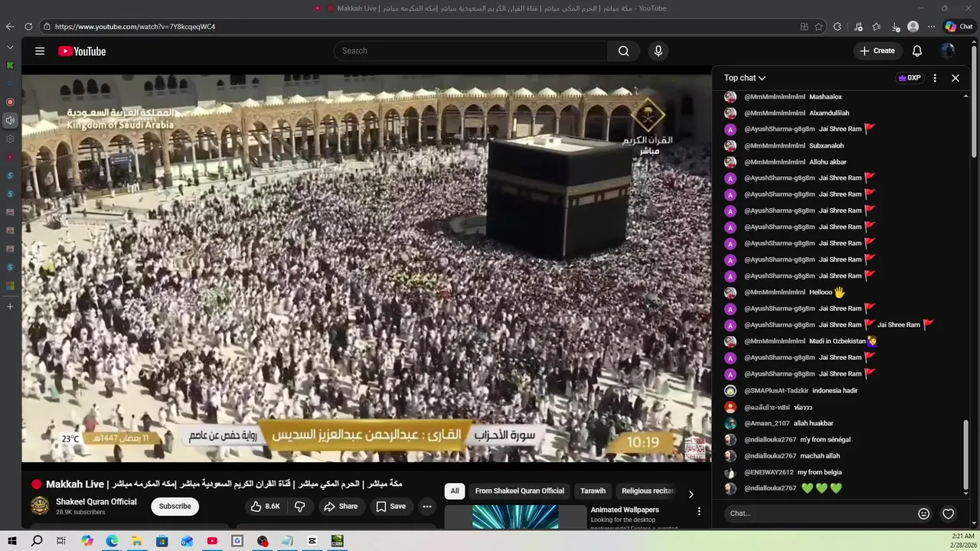Click the browser back arrow
980x551 pixels.
tap(10, 27)
